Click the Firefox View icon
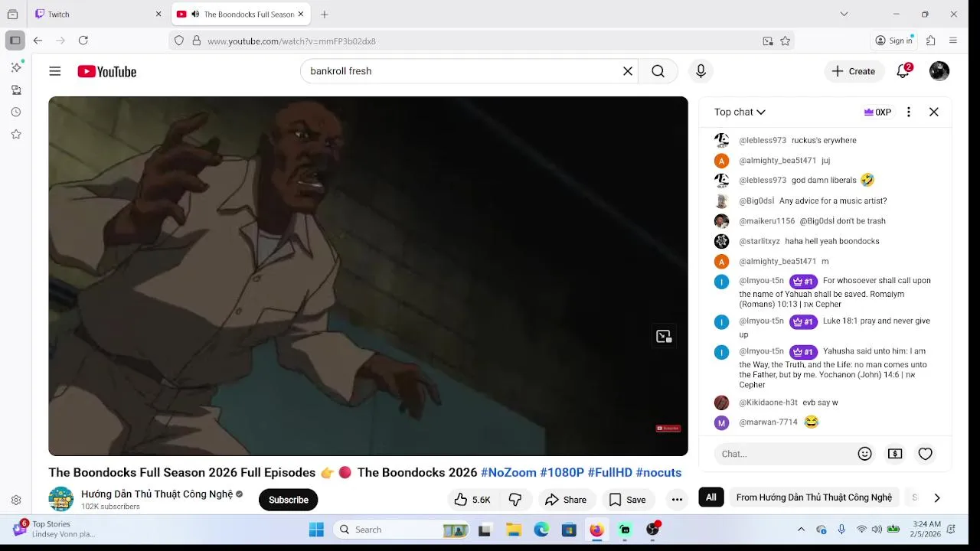This screenshot has height=551, width=980. tap(12, 14)
